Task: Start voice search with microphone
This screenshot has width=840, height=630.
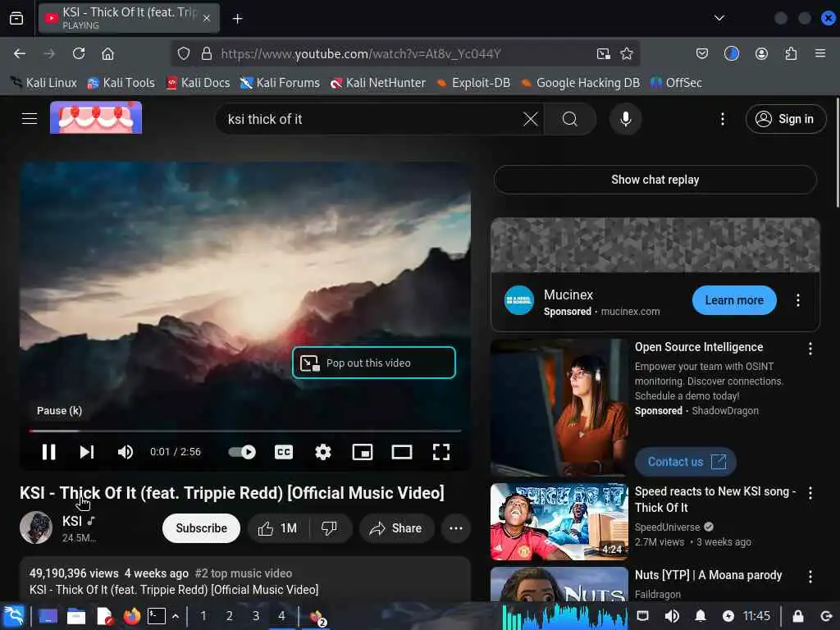Action: click(626, 119)
